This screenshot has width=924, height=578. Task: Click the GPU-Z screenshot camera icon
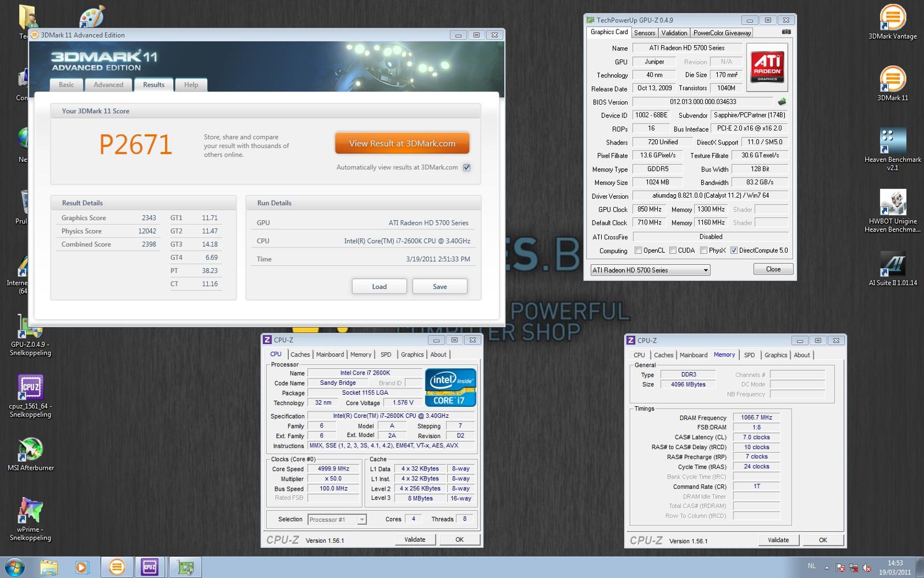[786, 32]
